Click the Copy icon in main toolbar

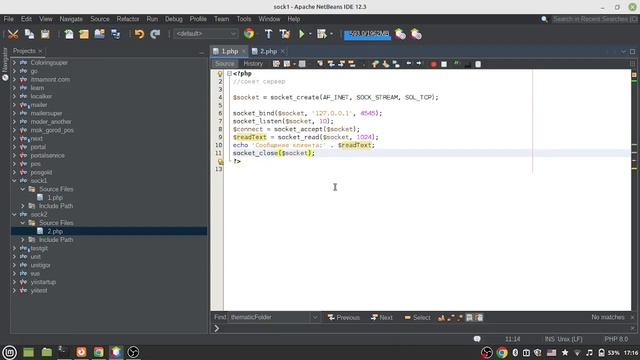pyautogui.click(x=29, y=34)
